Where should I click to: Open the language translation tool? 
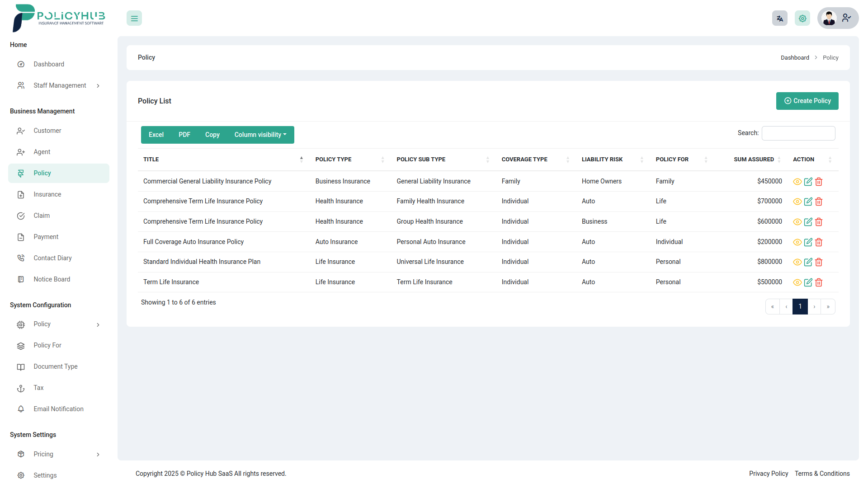click(x=779, y=18)
